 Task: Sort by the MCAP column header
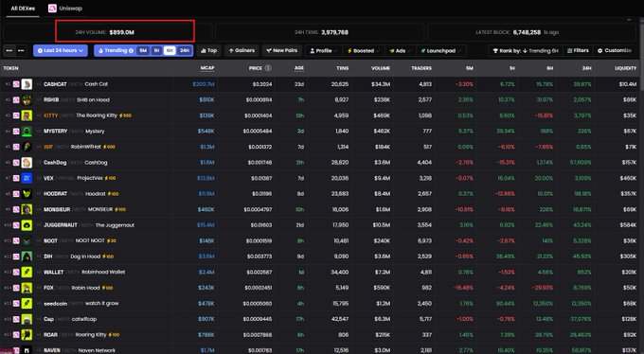(x=207, y=68)
